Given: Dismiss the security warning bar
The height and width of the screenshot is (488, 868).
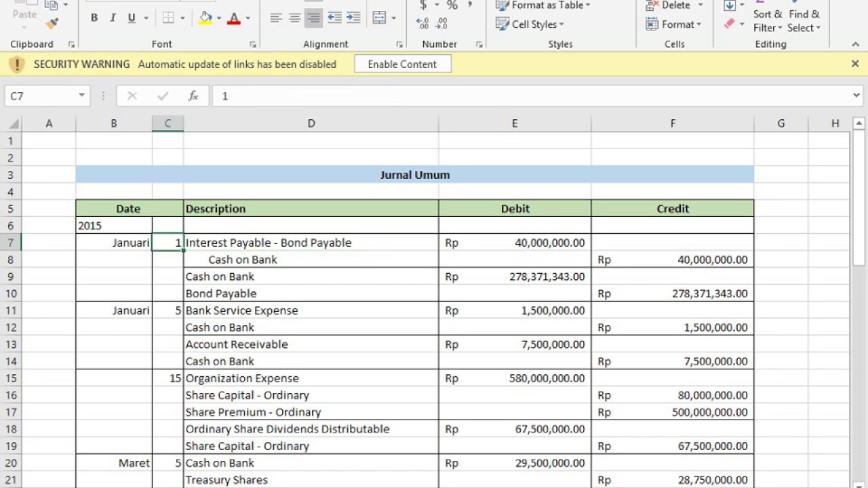Looking at the screenshot, I should point(855,64).
